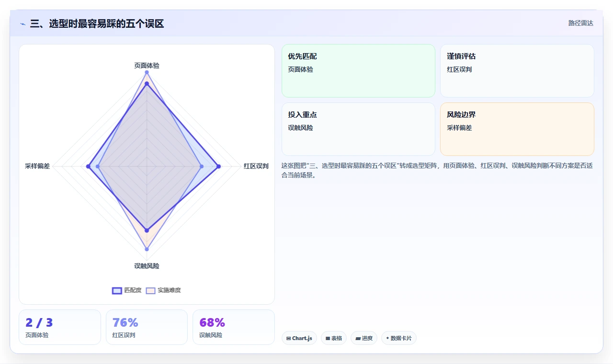The height and width of the screenshot is (364, 613).
Task: Click the section title 三、选型时最容易踩的五个误区
Action: [97, 23]
